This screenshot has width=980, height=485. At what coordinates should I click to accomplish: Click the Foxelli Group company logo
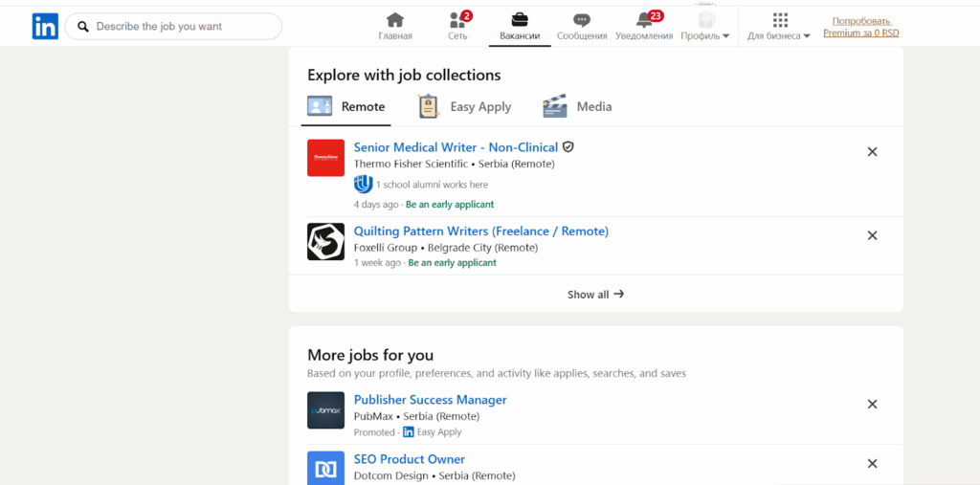point(325,242)
